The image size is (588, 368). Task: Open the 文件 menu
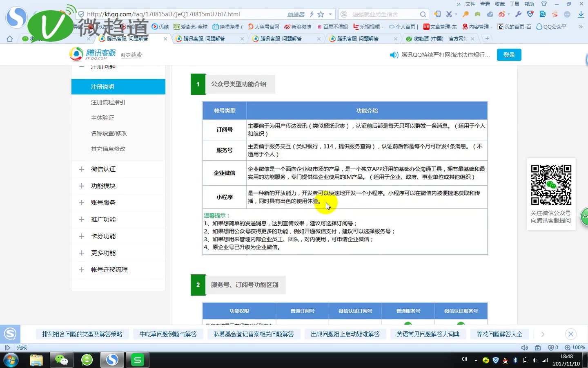[x=470, y=4]
